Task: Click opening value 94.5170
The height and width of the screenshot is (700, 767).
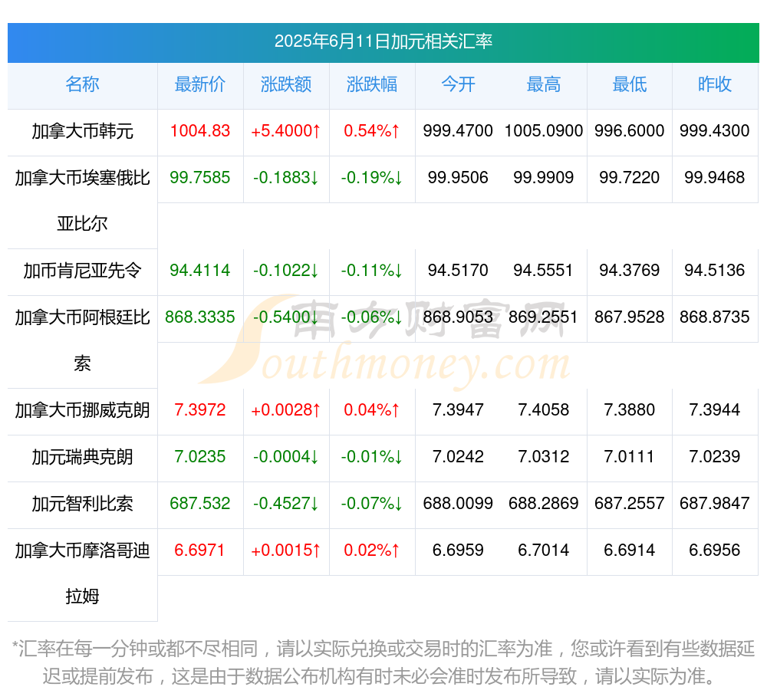Action: point(458,271)
